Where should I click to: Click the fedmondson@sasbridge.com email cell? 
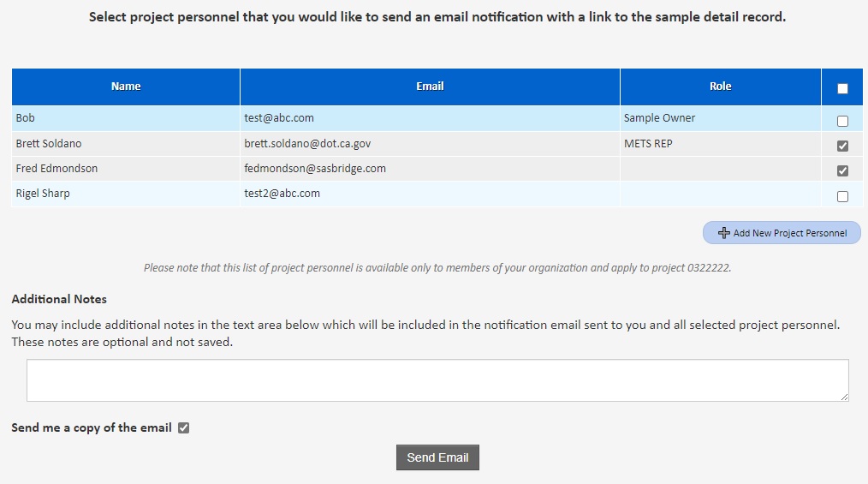[x=315, y=169]
